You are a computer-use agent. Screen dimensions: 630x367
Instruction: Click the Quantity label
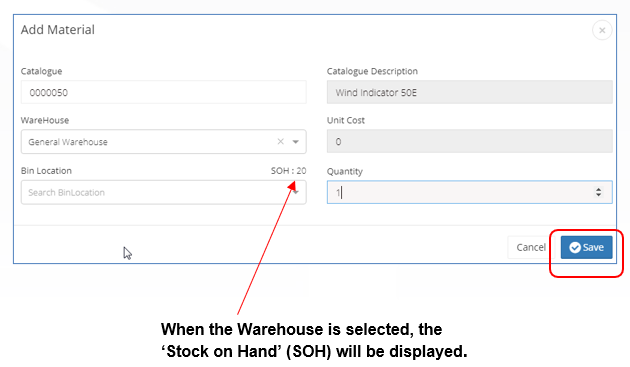345,172
